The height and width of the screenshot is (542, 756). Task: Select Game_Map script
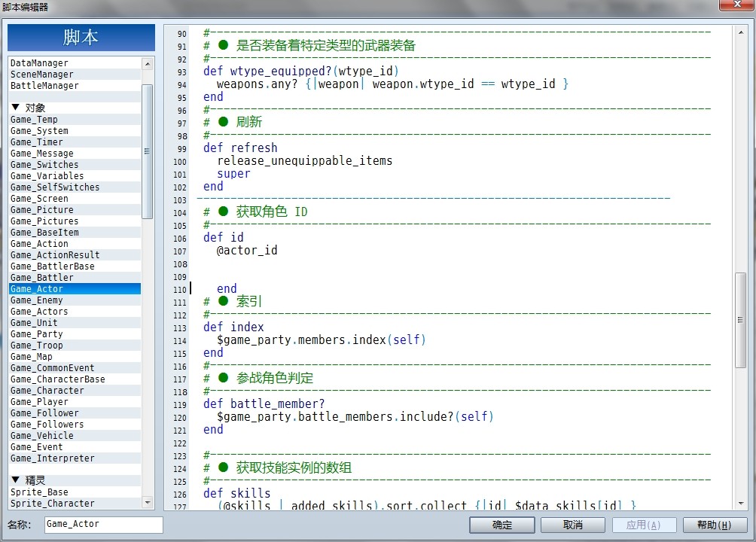coord(75,357)
